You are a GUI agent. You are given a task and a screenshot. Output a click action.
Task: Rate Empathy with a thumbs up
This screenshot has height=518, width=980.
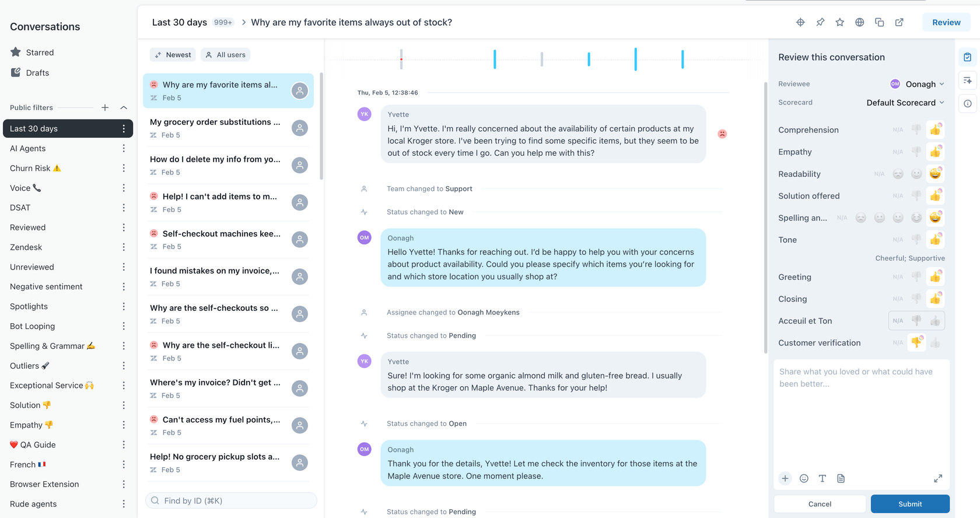click(x=936, y=151)
